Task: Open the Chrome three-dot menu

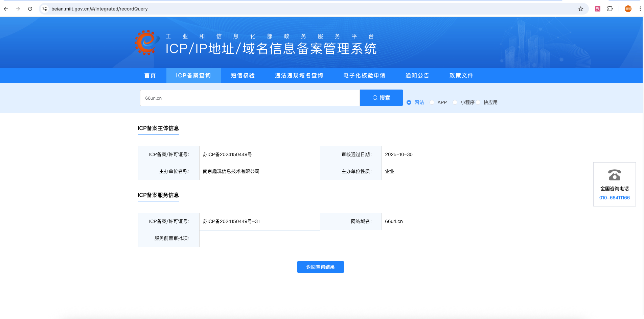Action: [640, 9]
